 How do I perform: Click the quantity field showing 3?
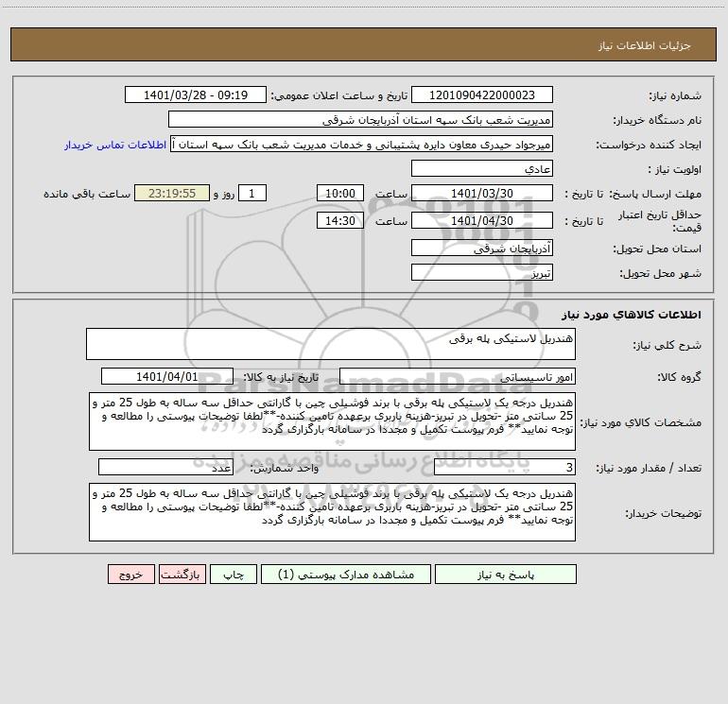click(x=505, y=468)
